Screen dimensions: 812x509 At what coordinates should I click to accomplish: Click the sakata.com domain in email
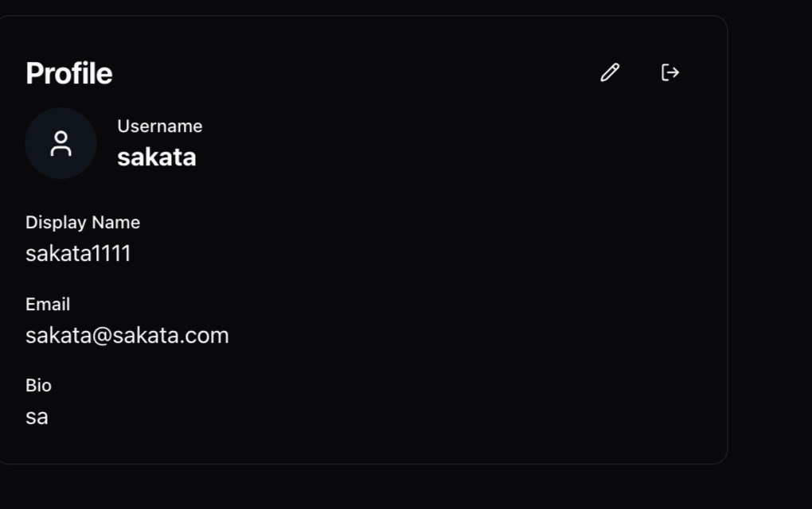(x=170, y=336)
